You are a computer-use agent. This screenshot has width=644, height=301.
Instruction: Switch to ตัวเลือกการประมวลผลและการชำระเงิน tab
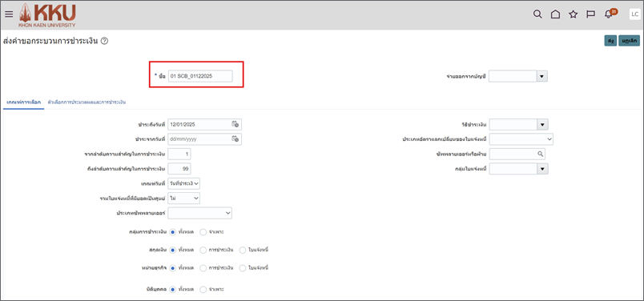point(87,102)
